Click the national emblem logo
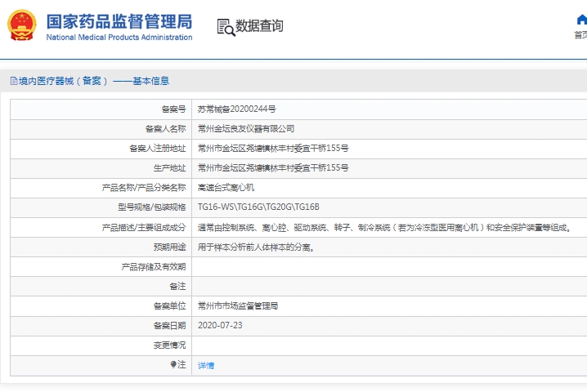Viewport: 587px width, 392px height. [x=22, y=25]
